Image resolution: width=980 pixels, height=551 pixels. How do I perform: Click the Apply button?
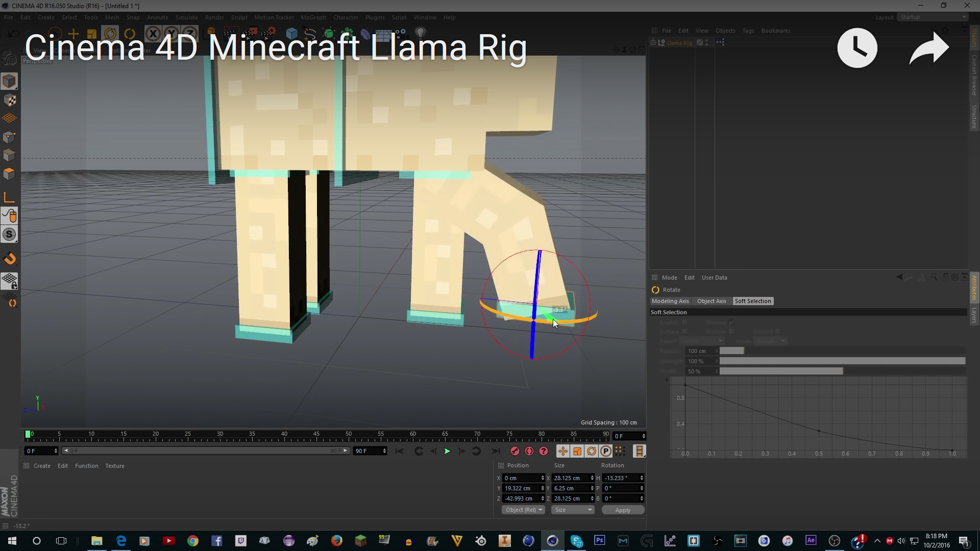623,510
